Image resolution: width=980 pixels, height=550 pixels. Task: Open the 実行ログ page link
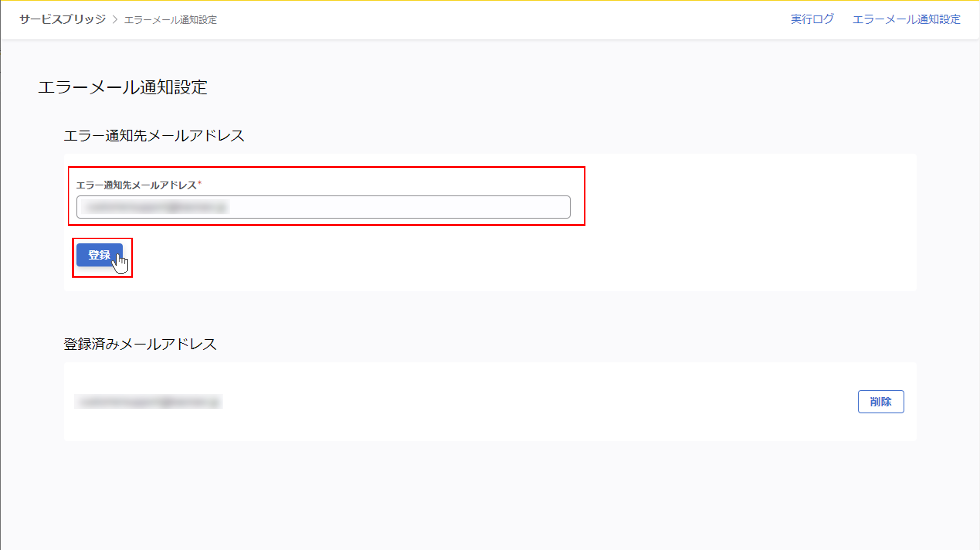(812, 19)
